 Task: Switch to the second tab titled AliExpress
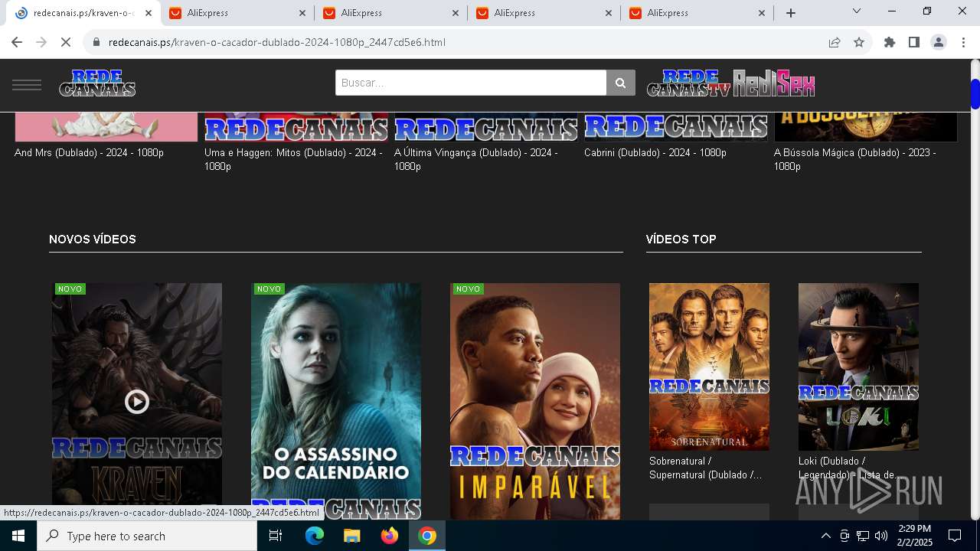[390, 13]
